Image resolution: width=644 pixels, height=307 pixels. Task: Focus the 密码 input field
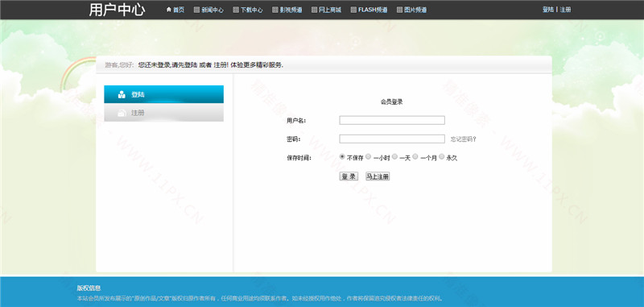pyautogui.click(x=392, y=139)
